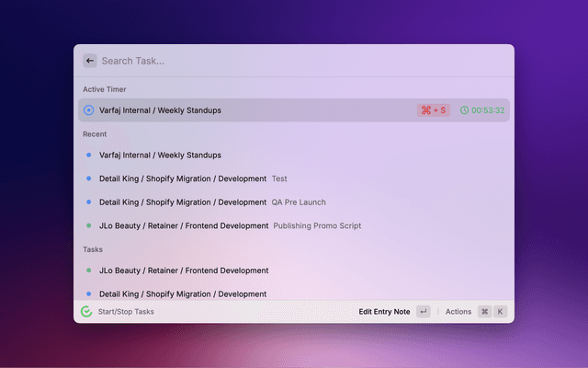Image resolution: width=588 pixels, height=368 pixels.
Task: Stop the active timer circle icon
Action: pos(89,110)
